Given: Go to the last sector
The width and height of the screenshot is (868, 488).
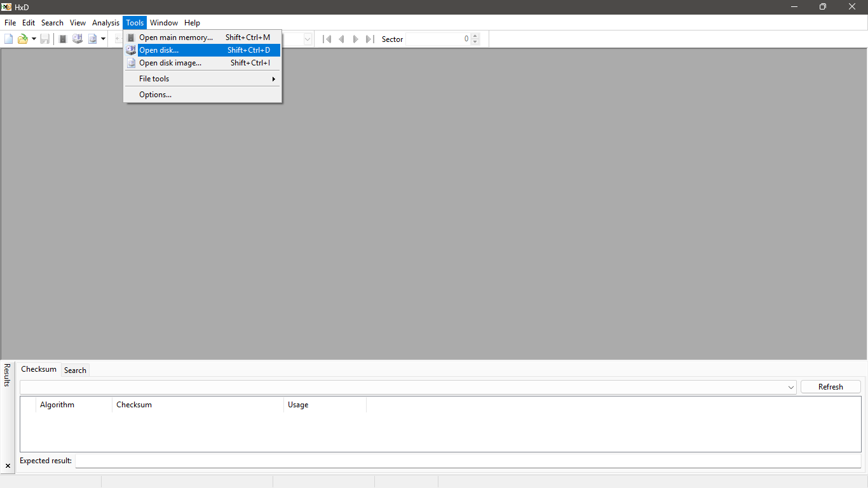Looking at the screenshot, I should (x=370, y=39).
